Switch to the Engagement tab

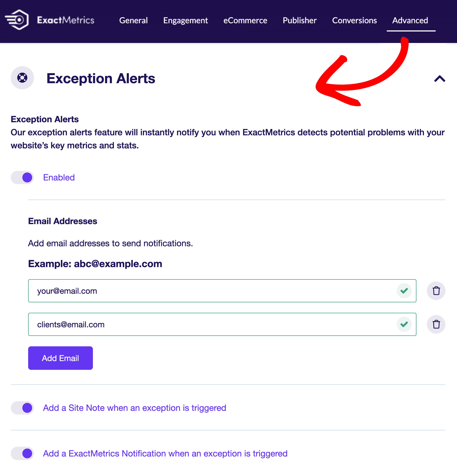coord(185,20)
